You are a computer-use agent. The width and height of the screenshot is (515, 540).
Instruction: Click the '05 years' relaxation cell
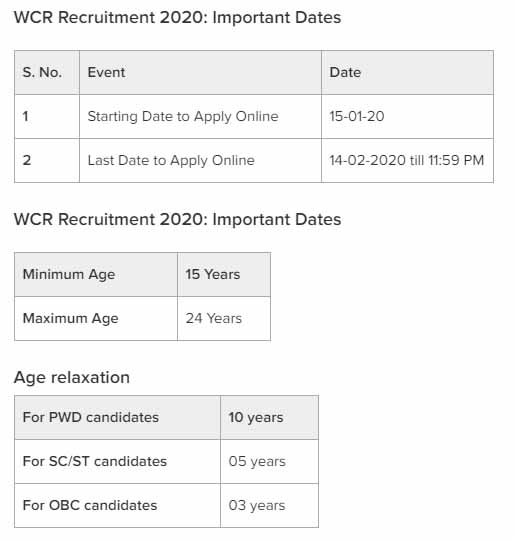click(270, 462)
